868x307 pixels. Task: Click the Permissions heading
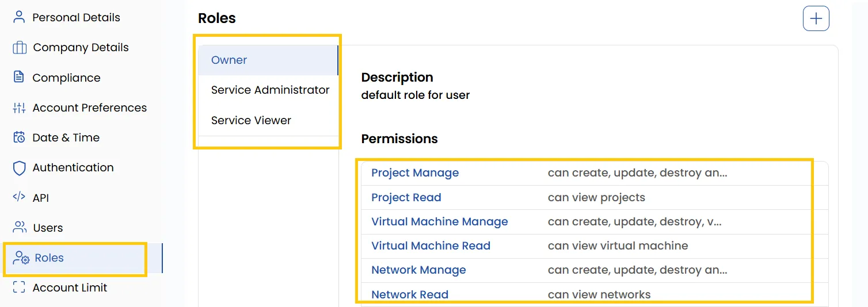399,139
